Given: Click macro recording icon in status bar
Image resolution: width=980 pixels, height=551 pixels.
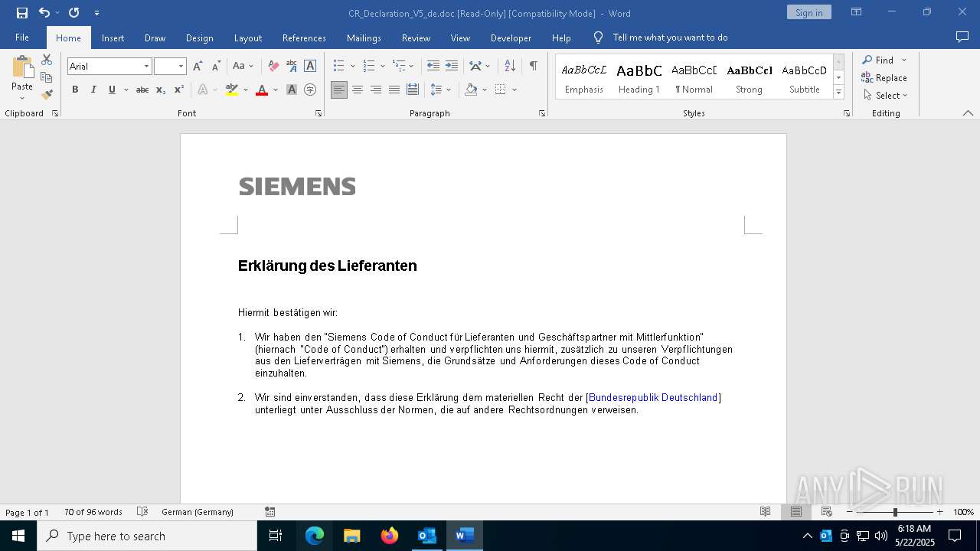Looking at the screenshot, I should point(269,512).
